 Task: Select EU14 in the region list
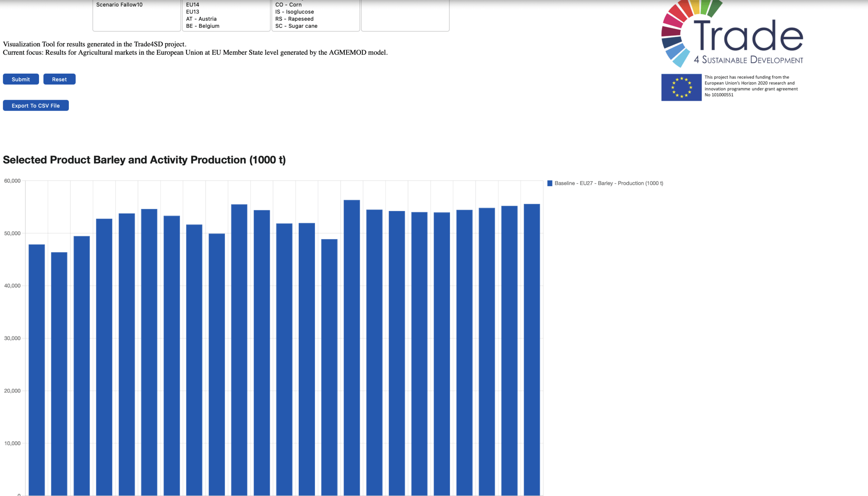point(192,5)
